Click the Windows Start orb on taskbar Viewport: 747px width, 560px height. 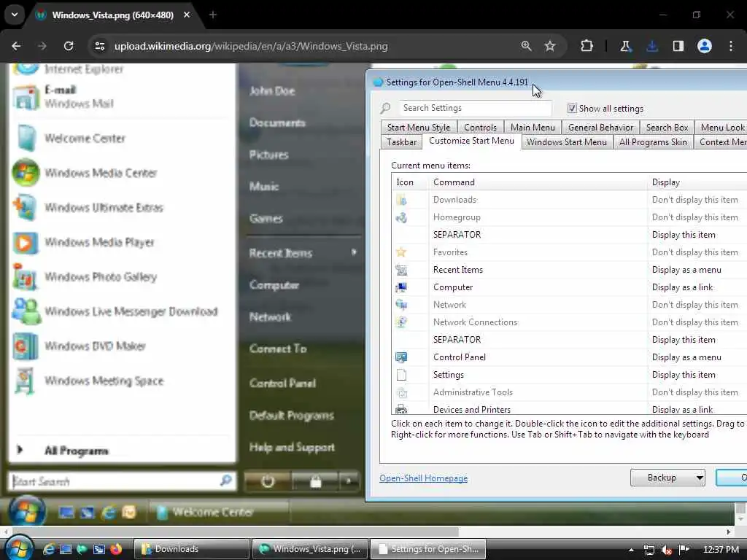[x=20, y=548]
